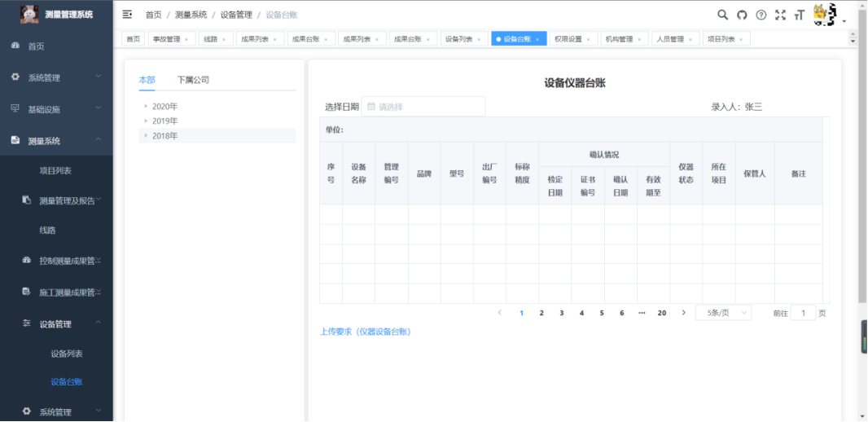Expand the 基础设施 sidebar menu

click(98, 108)
